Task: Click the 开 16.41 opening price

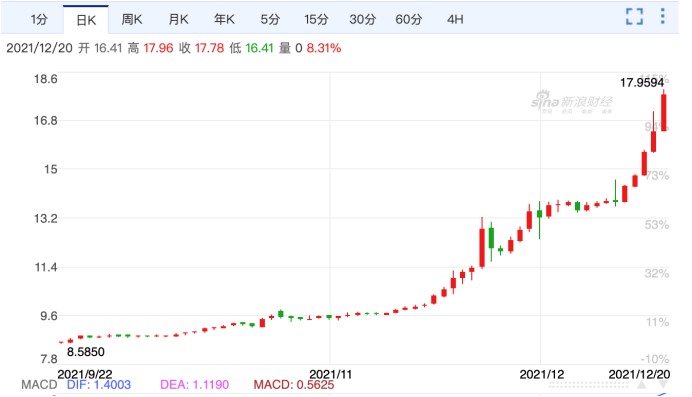Action: [100, 48]
